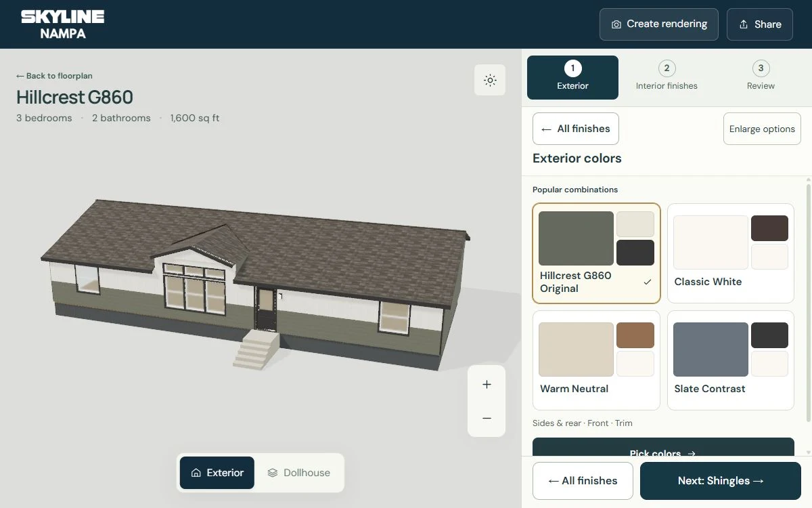Click the Exterior colors heading
The image size is (812, 508).
pos(577,158)
